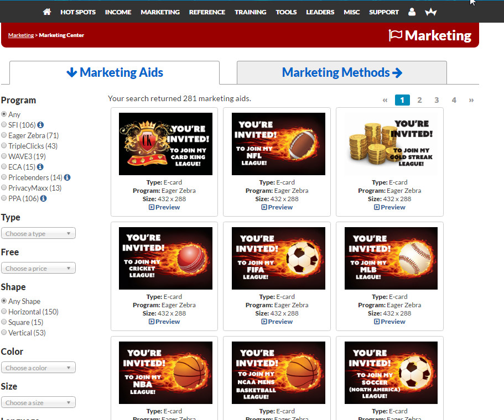Open the MISC menu
Image resolution: width=504 pixels, height=420 pixels.
pos(352,12)
